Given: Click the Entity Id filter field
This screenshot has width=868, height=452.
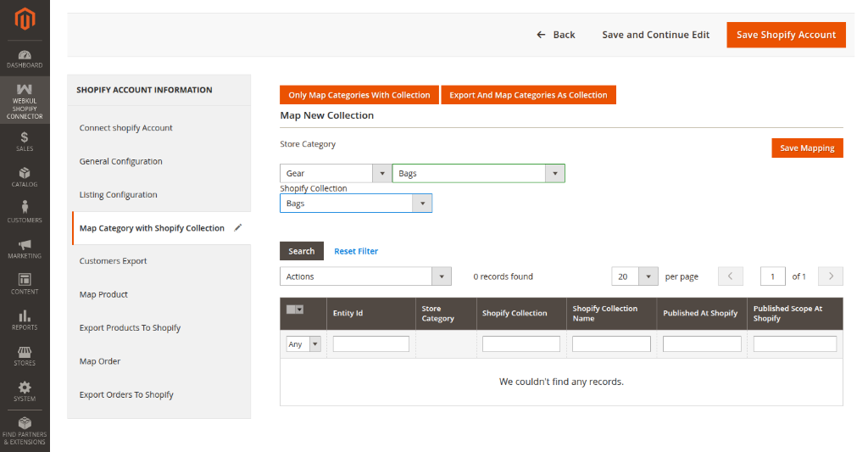Looking at the screenshot, I should coord(371,344).
